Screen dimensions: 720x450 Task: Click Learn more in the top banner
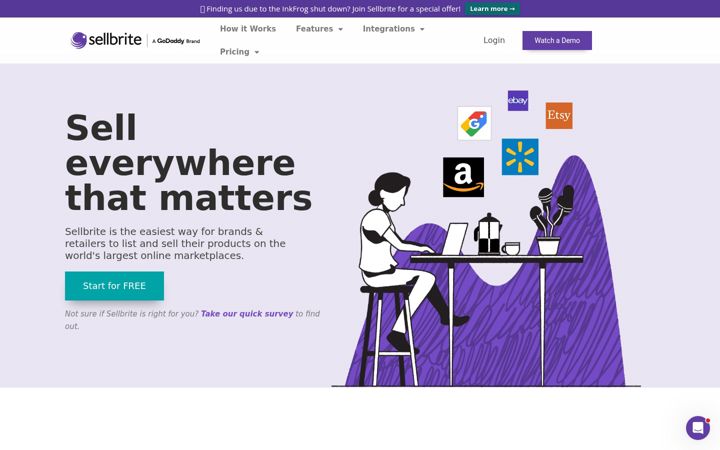492,9
